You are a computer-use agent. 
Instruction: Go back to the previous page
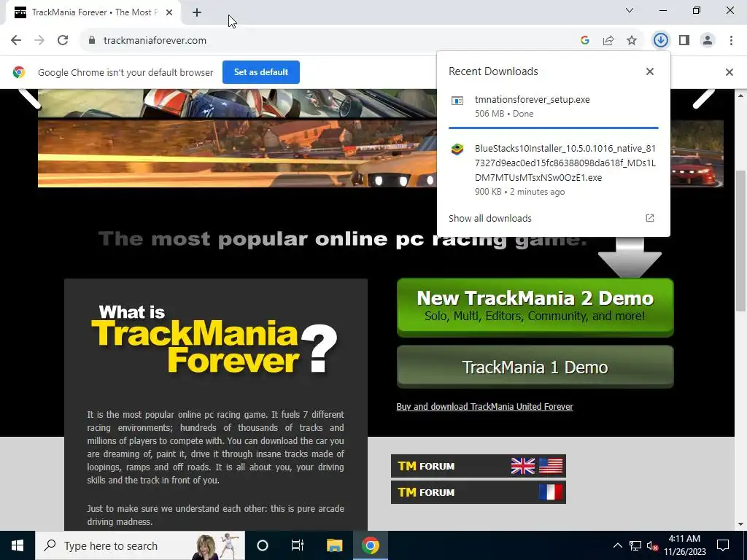[16, 40]
